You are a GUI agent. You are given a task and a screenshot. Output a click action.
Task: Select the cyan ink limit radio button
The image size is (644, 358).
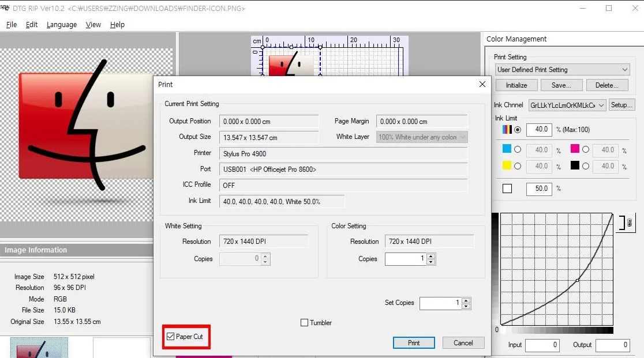(x=518, y=150)
